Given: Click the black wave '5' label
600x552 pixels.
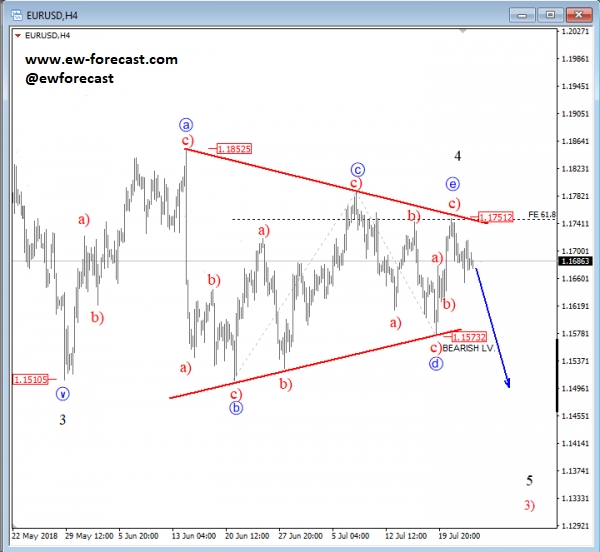Looking at the screenshot, I should click(529, 480).
